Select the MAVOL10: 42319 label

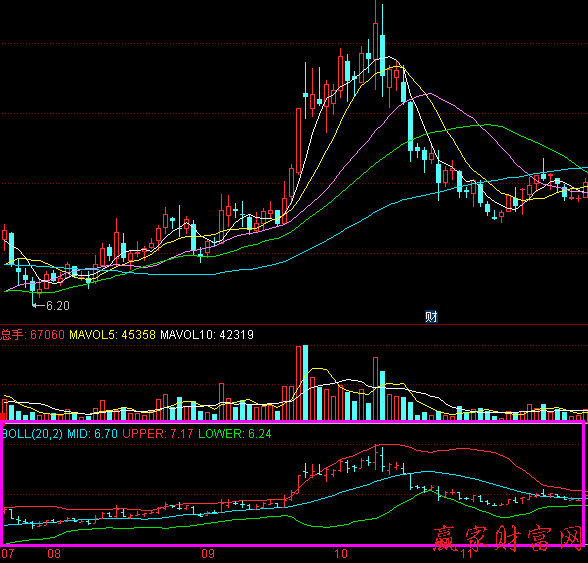click(207, 335)
